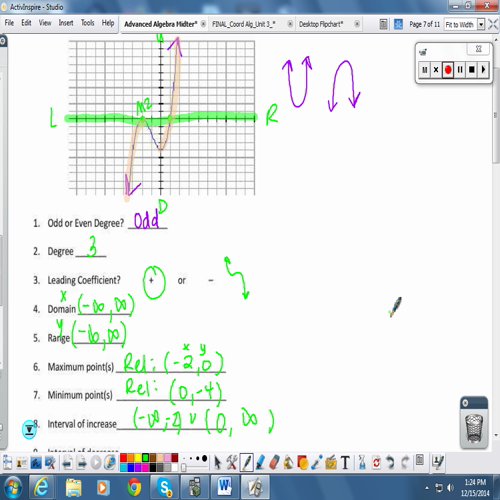Open the Help menu

[108, 23]
